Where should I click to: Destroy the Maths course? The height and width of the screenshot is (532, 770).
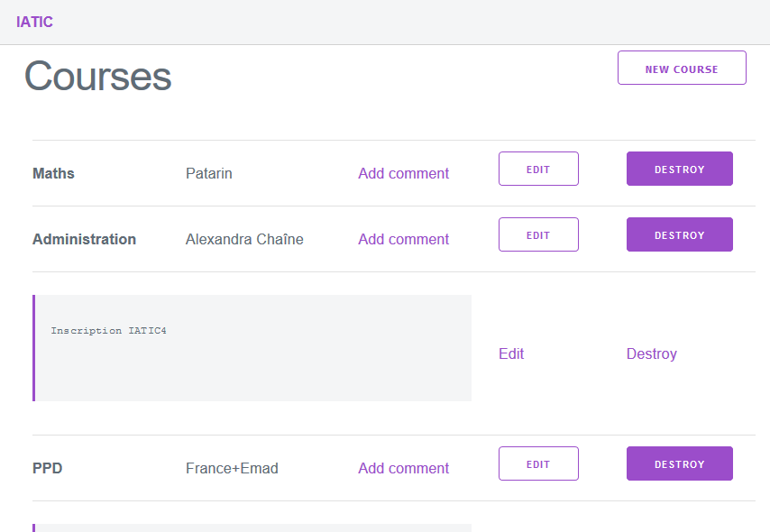[679, 169]
